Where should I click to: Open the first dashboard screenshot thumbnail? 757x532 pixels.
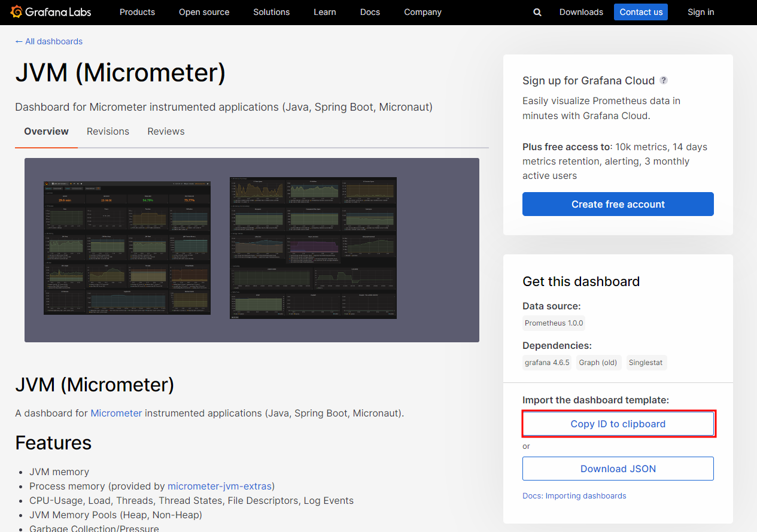[x=127, y=248]
